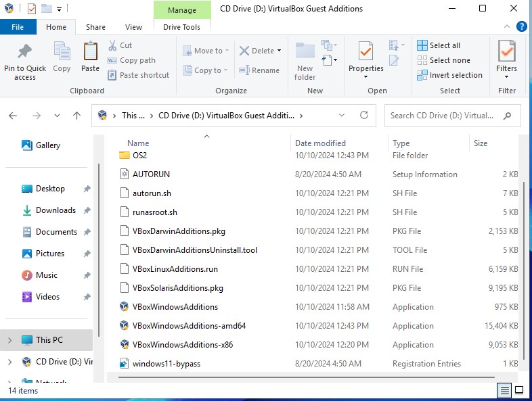Navigate up with the up arrow icon
The image size is (532, 401).
point(77,116)
